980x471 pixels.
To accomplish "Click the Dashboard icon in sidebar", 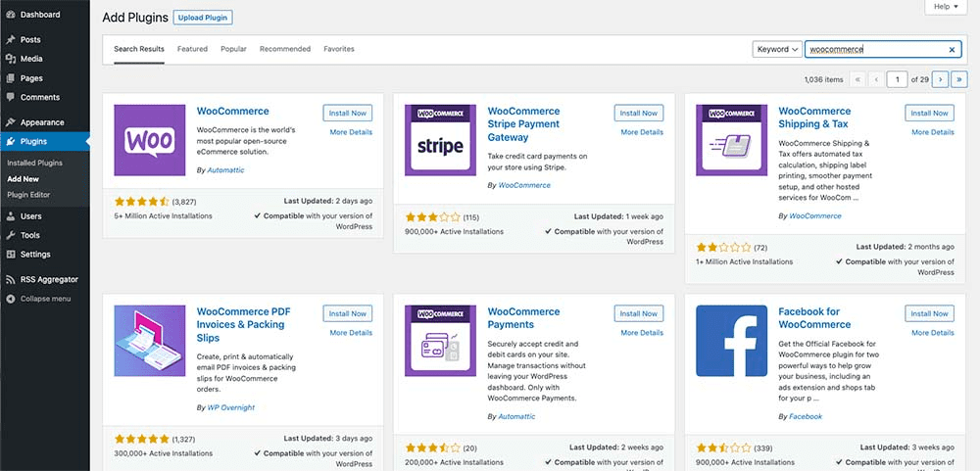I will click(x=10, y=15).
